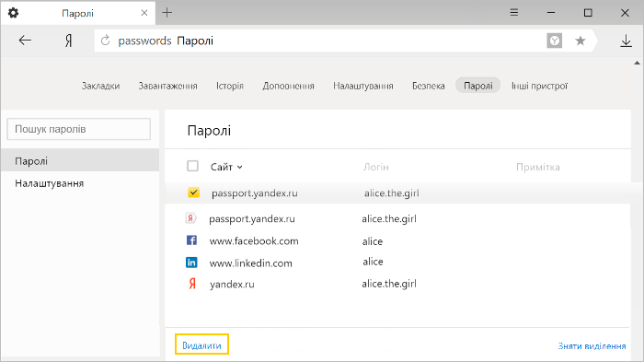Click the Пошук паролів search field
Image resolution: width=644 pixels, height=362 pixels.
coord(79,129)
